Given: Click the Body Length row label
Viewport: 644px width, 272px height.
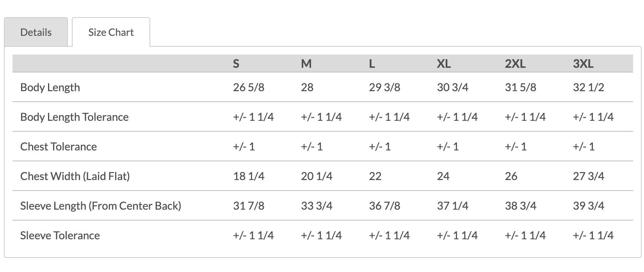Looking at the screenshot, I should pos(50,87).
